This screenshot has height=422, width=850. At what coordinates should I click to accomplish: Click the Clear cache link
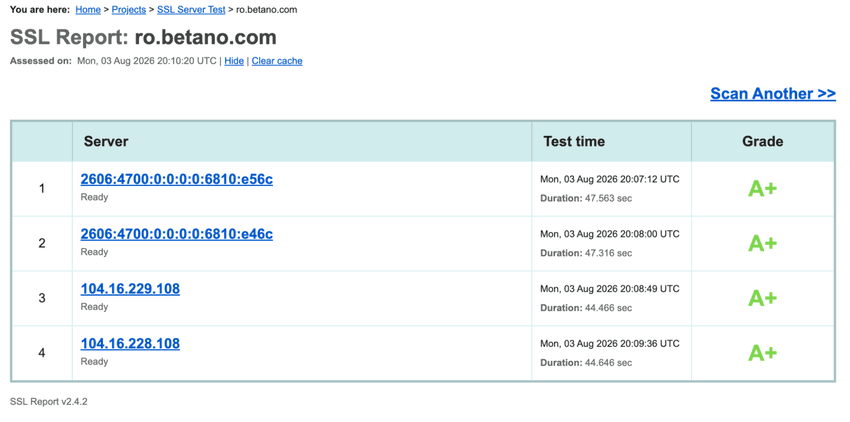277,61
